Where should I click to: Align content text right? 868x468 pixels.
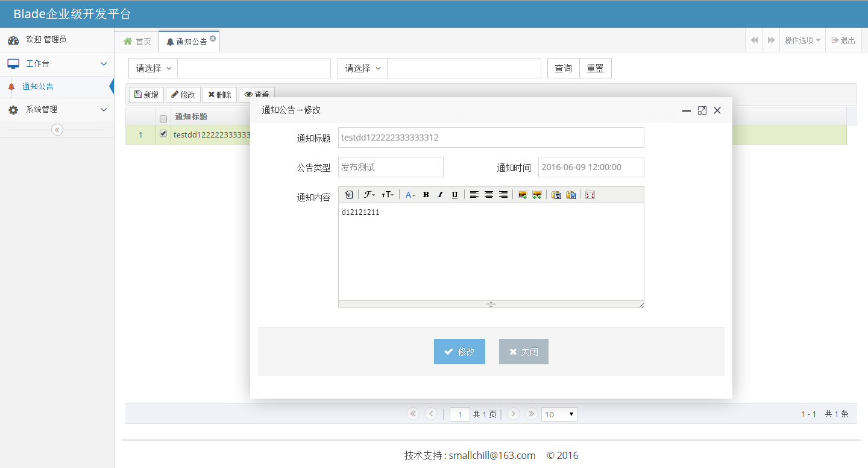tap(503, 195)
